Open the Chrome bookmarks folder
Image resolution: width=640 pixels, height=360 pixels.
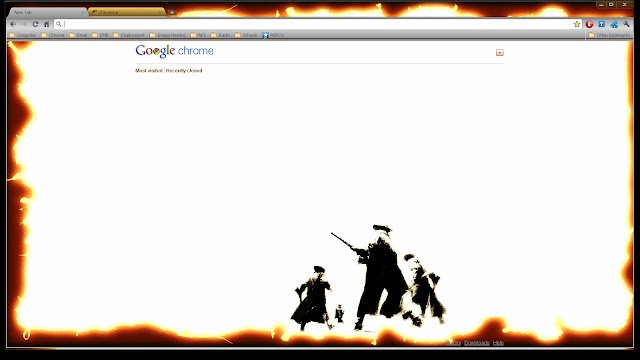point(53,36)
